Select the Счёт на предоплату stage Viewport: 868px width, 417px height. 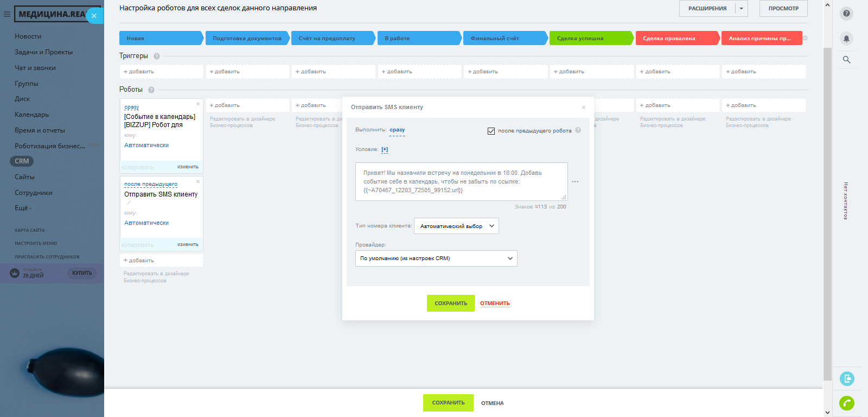(x=333, y=39)
